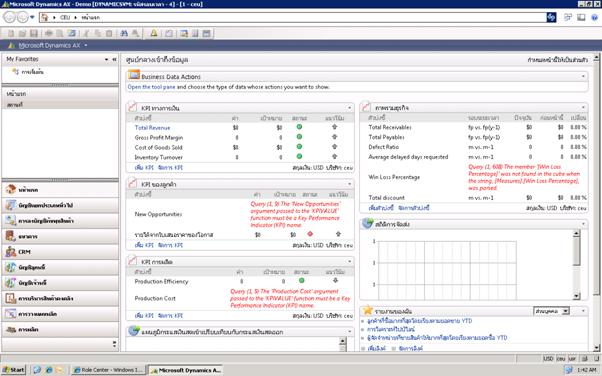602x376 pixels.
Task: Click the USD currency field in status bar
Action: point(548,358)
